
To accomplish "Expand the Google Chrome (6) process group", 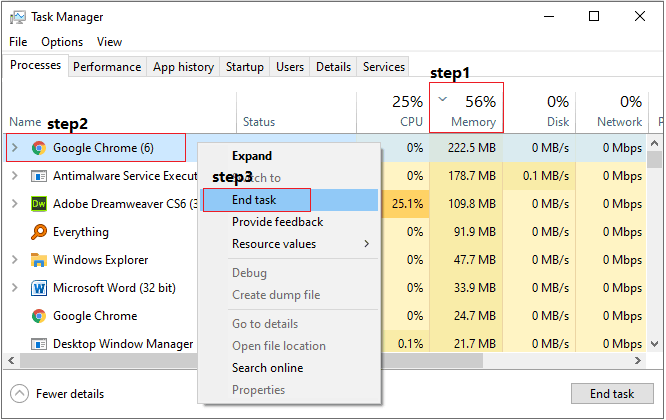I will click(x=15, y=148).
